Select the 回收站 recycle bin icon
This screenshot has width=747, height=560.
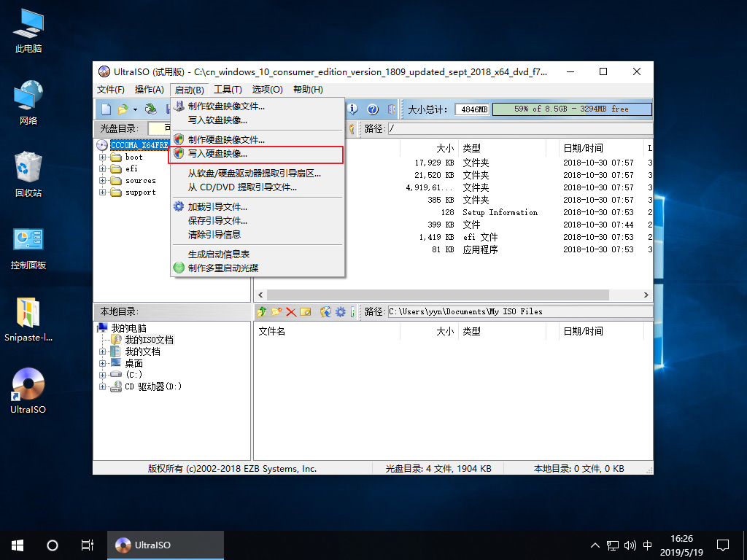click(x=28, y=175)
